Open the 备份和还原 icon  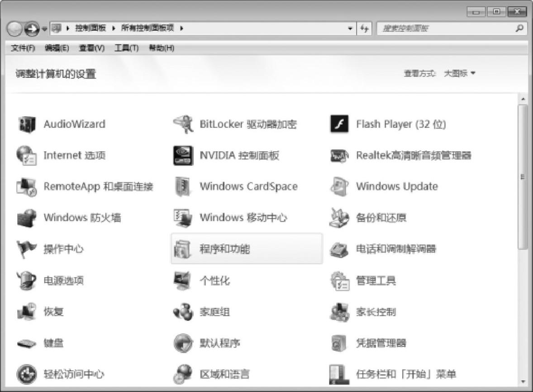339,218
